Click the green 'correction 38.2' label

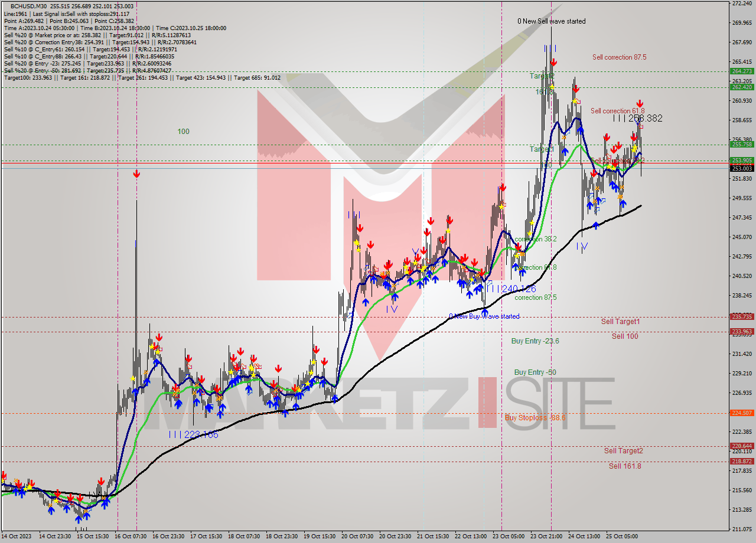click(536, 239)
